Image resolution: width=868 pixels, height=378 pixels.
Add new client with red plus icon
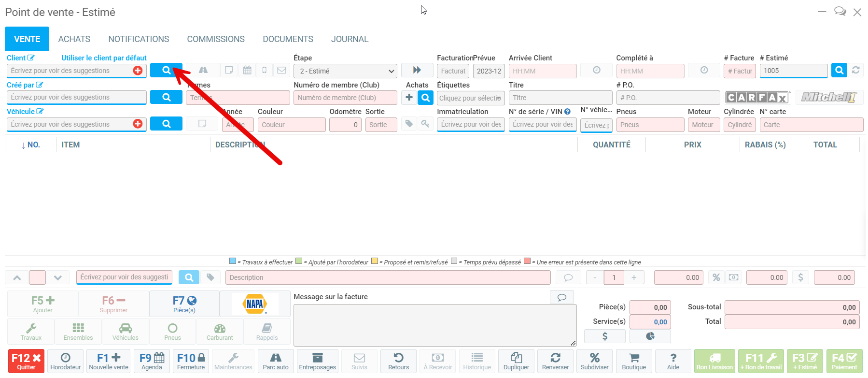[138, 71]
